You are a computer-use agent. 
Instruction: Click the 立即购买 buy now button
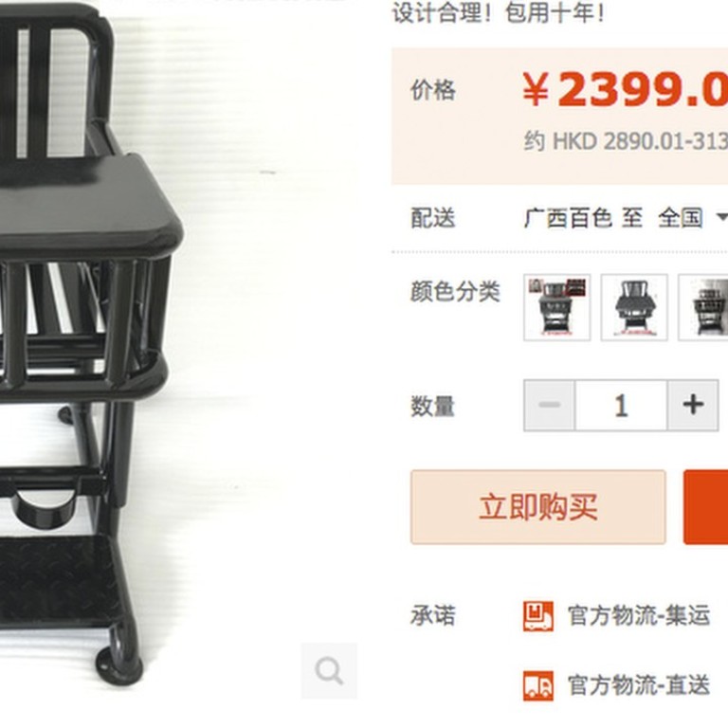click(x=538, y=507)
